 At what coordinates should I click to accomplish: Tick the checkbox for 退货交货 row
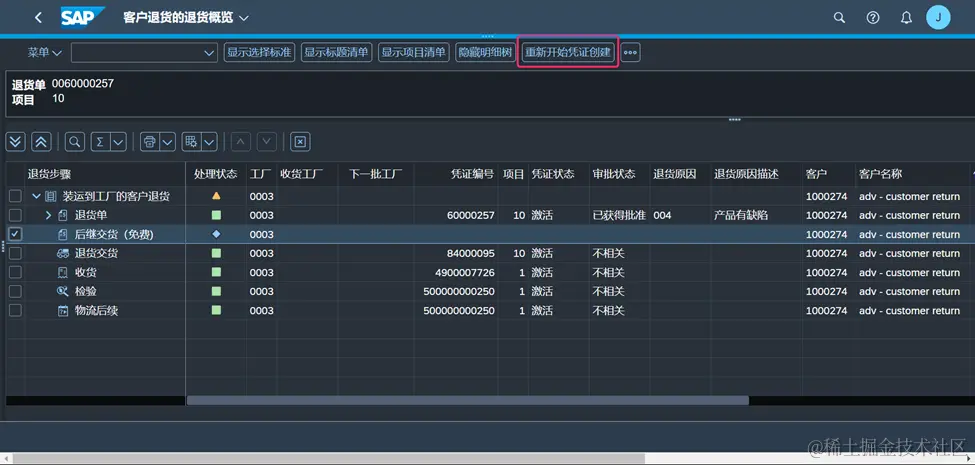point(15,254)
